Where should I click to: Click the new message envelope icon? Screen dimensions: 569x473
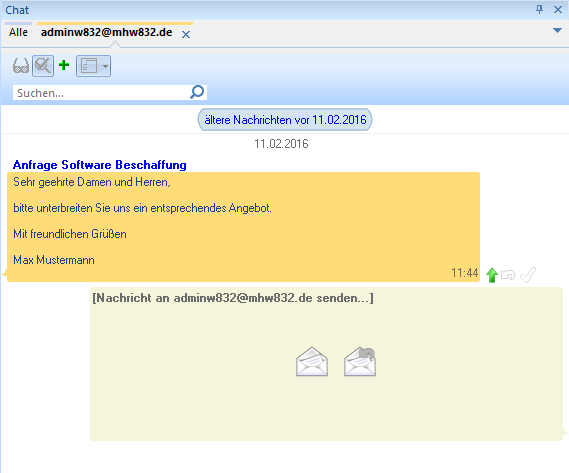pos(312,362)
